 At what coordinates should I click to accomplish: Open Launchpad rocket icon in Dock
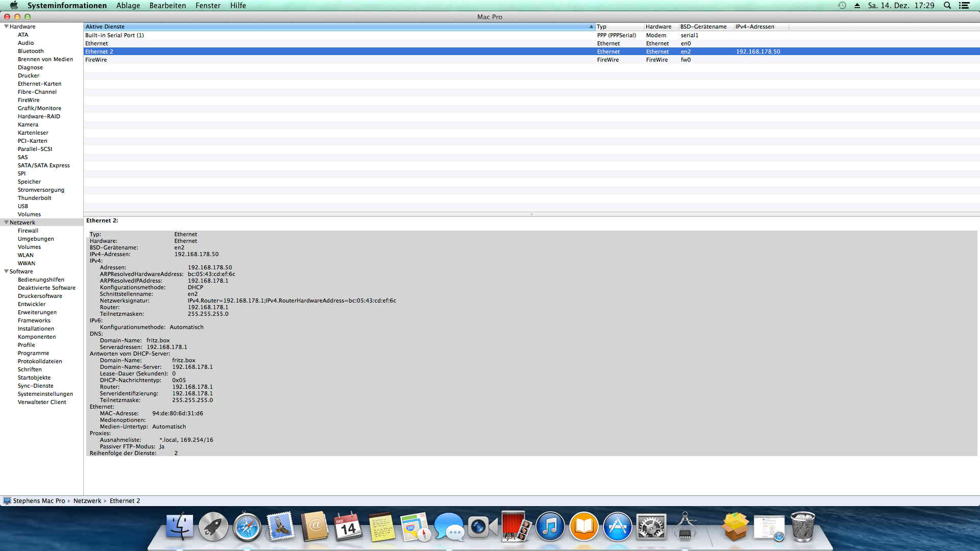pos(213,527)
